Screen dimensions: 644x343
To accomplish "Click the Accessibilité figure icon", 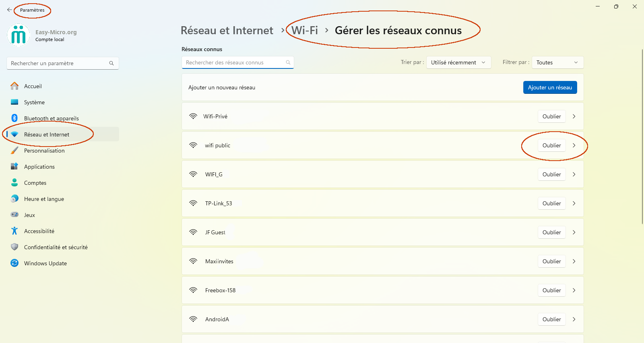I will (14, 231).
